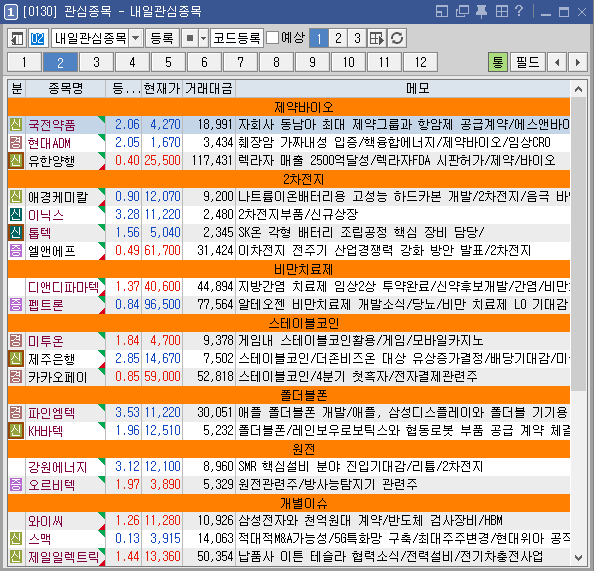Click the 현재가 column header

[x=162, y=89]
